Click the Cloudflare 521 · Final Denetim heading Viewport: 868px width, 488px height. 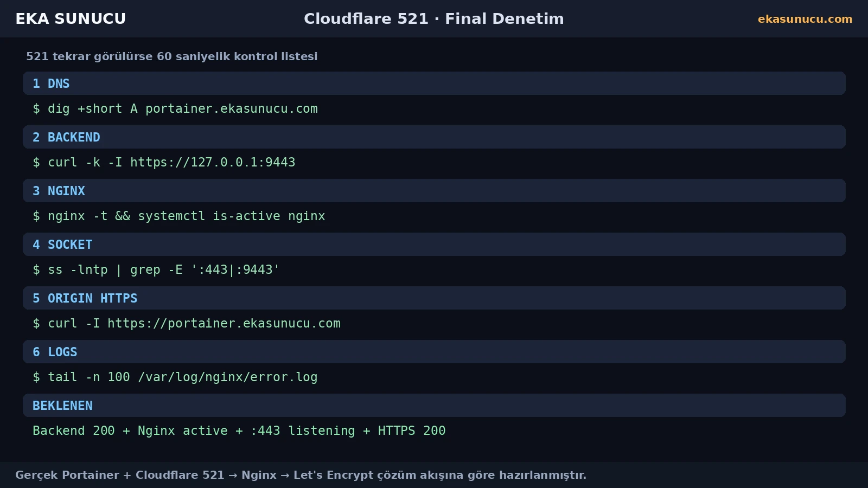click(434, 19)
